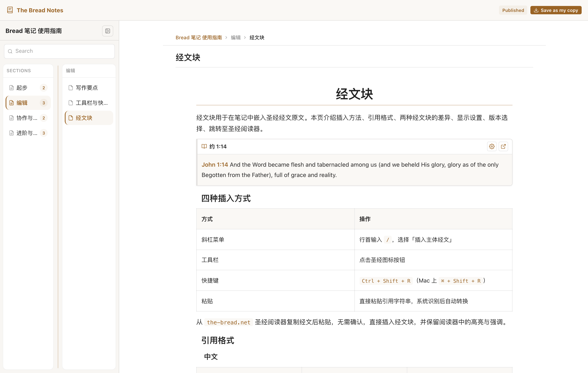Screen dimensions: 588x373
Task: Click the slash / code in 斜杠菜单 row
Action: click(388, 240)
